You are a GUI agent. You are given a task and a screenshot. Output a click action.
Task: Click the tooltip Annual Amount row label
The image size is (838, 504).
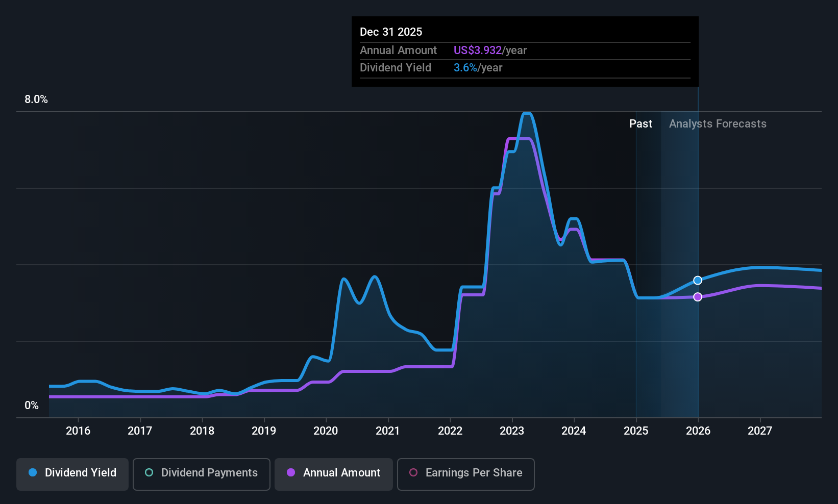(398, 51)
